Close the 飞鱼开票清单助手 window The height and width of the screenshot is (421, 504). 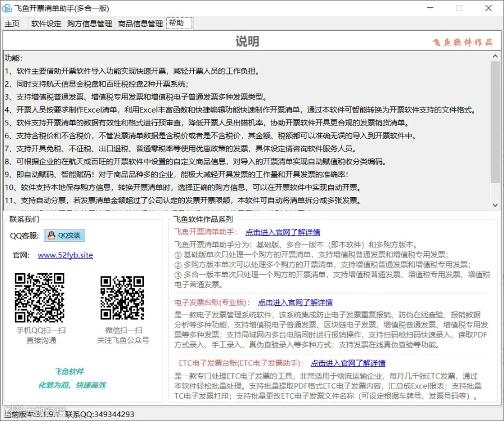pyautogui.click(x=488, y=8)
